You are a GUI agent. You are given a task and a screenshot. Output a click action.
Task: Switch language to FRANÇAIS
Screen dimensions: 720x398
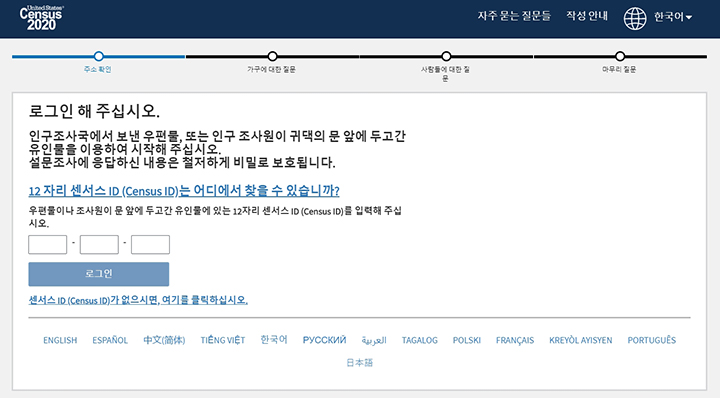[515, 341]
